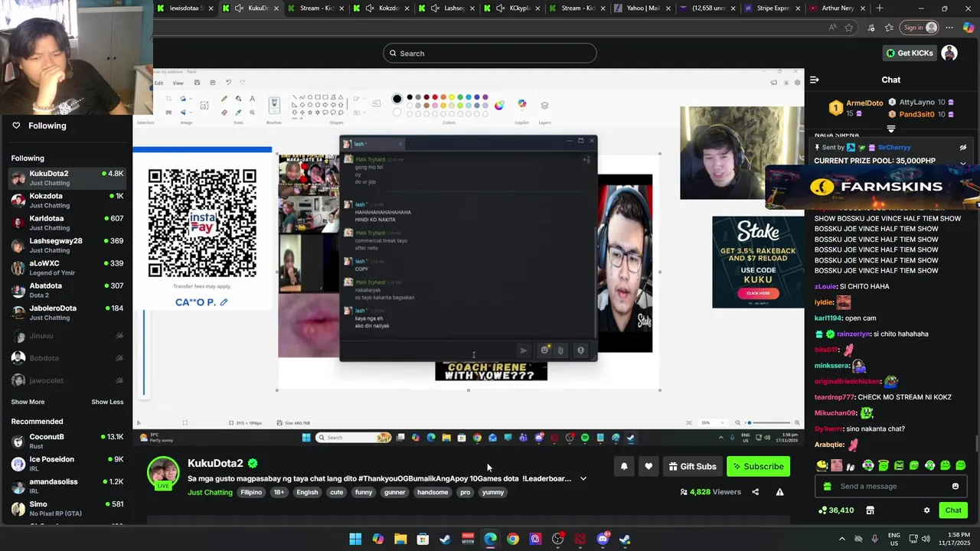The height and width of the screenshot is (551, 980).
Task: Click the green Chat send button
Action: [953, 510]
